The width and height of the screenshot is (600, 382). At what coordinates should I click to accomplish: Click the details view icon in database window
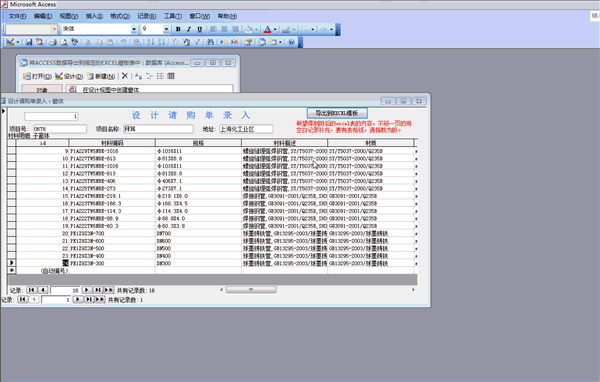(171, 76)
